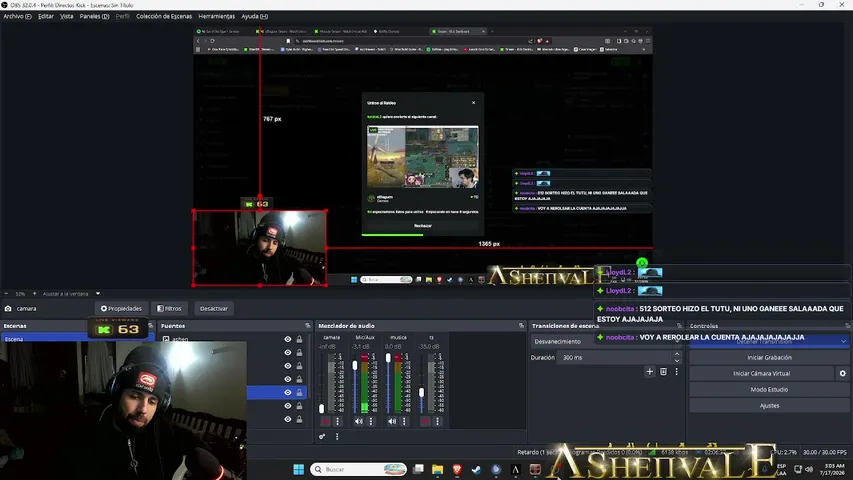Open Filtros for the camara source
This screenshot has height=480, width=853.
pos(169,309)
